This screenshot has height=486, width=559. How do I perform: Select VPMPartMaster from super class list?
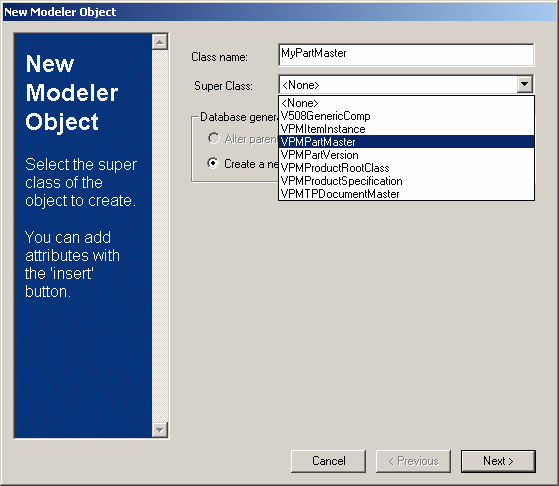click(406, 142)
